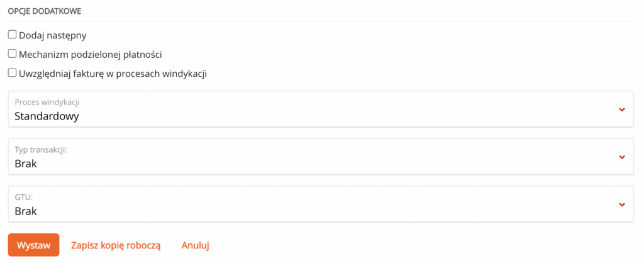644x266 pixels.
Task: Enable the Dodaj następny checkbox
Action: pyautogui.click(x=12, y=35)
